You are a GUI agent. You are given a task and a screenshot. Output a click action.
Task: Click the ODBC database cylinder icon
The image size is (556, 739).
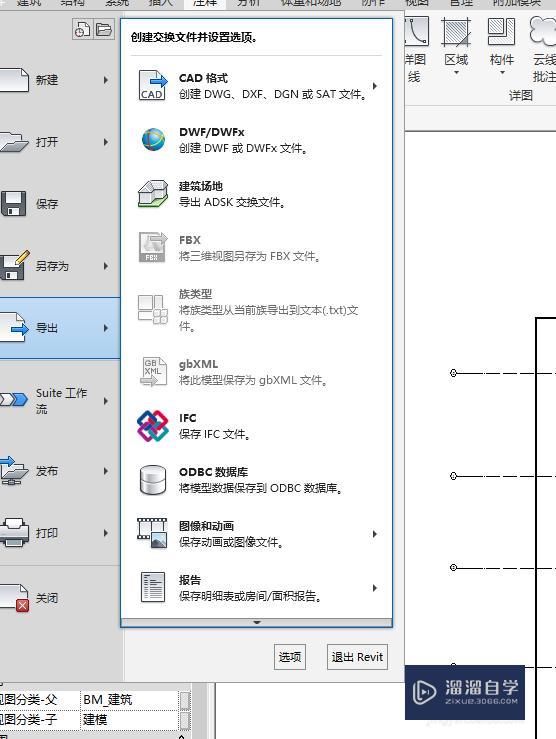click(x=153, y=480)
